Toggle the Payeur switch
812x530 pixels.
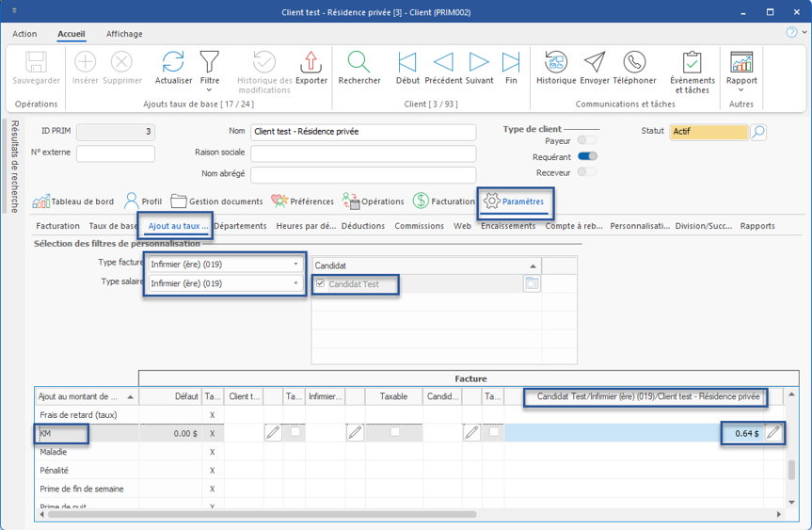tap(586, 140)
